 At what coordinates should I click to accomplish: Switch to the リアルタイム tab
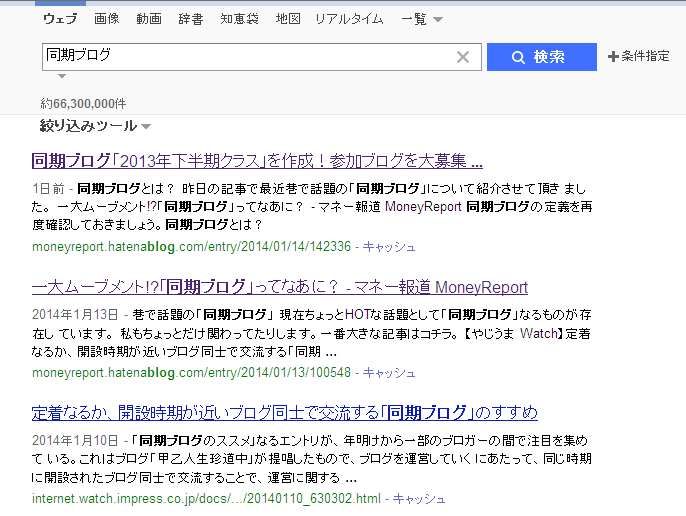(x=349, y=19)
